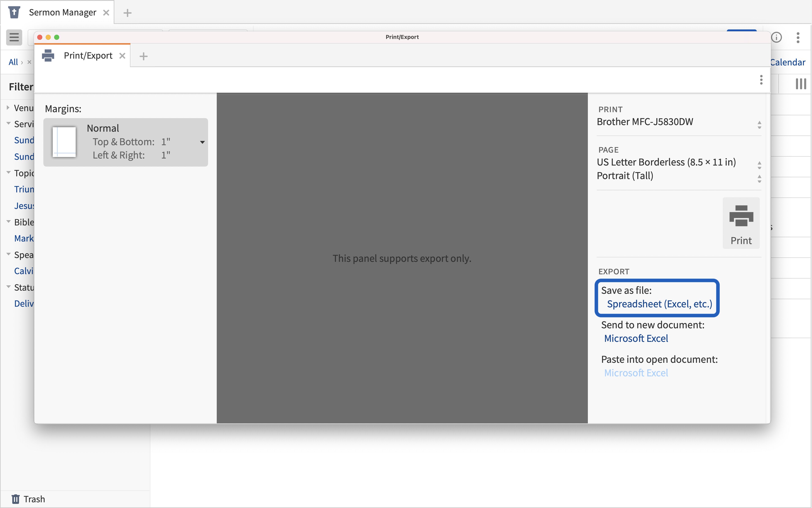The height and width of the screenshot is (508, 812).
Task: Add a new tab in Print/Export window
Action: [x=144, y=56]
